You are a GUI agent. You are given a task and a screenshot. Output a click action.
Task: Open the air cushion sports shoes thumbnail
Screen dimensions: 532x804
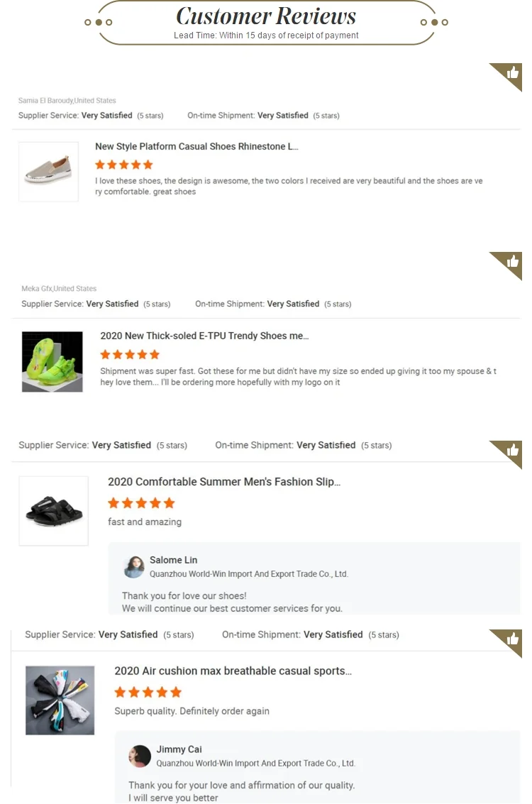pyautogui.click(x=60, y=700)
